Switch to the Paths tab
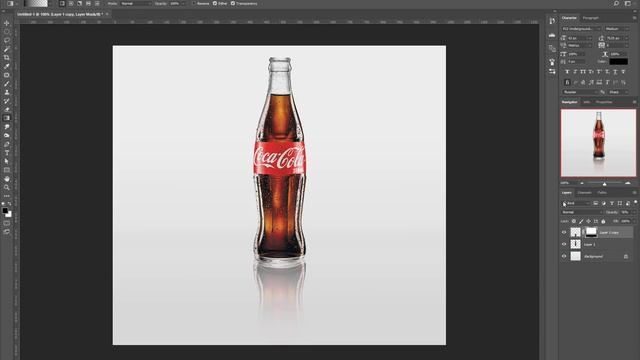The height and width of the screenshot is (360, 640). (602, 193)
